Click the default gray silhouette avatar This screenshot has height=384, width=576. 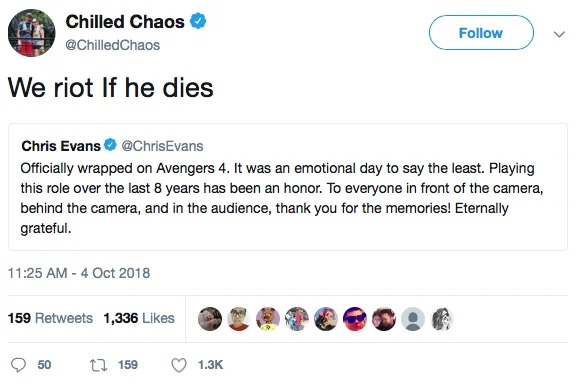click(413, 319)
